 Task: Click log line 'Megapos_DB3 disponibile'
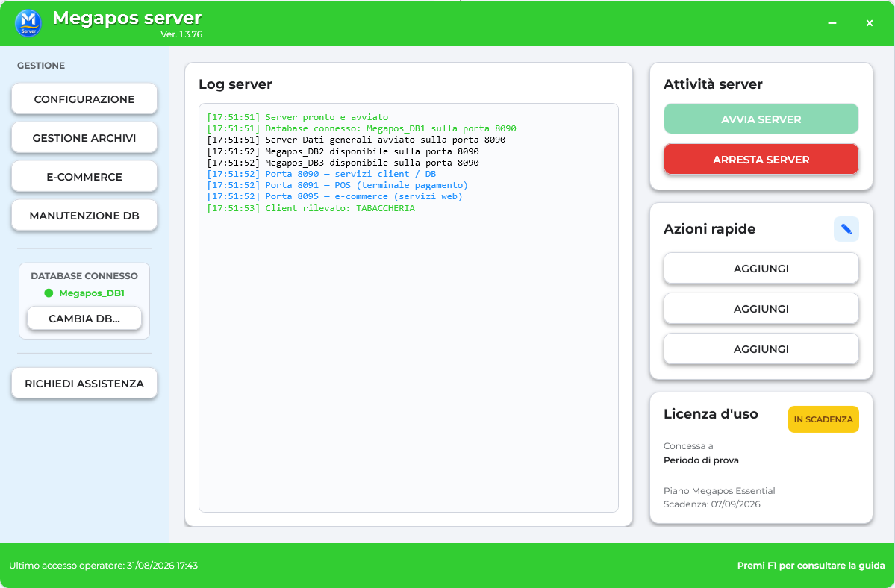point(343,163)
